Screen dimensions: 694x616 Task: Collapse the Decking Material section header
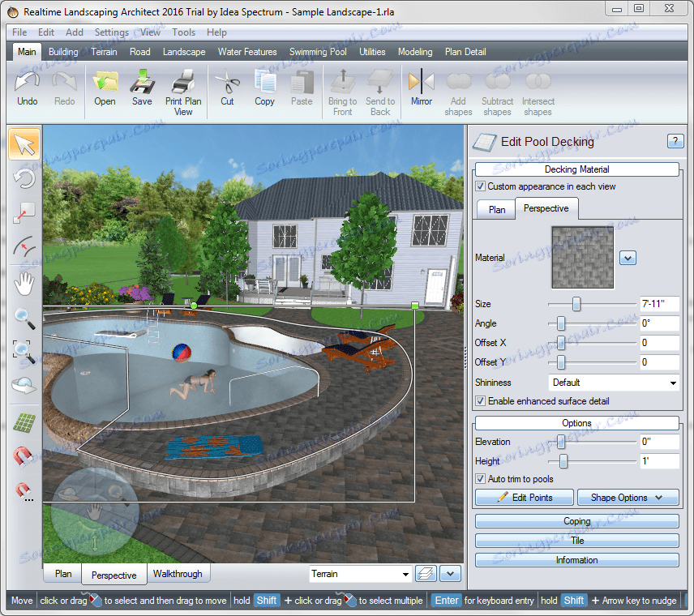click(576, 169)
